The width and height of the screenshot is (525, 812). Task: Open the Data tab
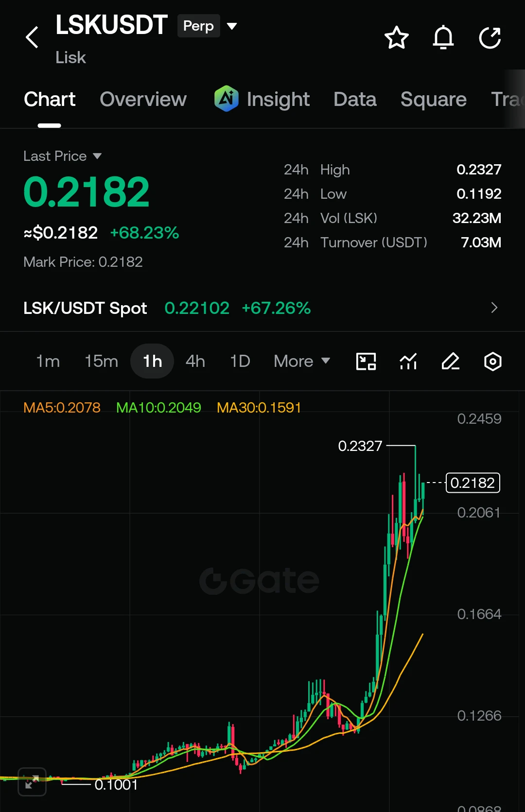pos(355,99)
